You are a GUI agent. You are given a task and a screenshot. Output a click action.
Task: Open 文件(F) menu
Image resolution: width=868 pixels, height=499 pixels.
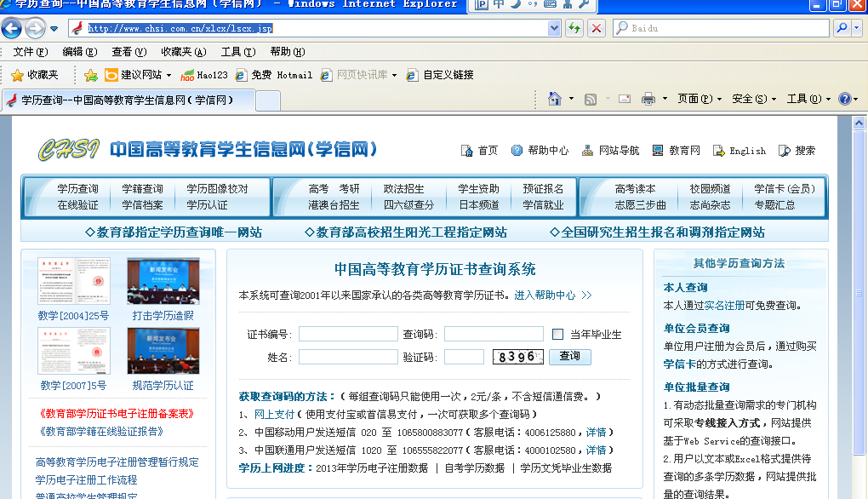[x=31, y=51]
